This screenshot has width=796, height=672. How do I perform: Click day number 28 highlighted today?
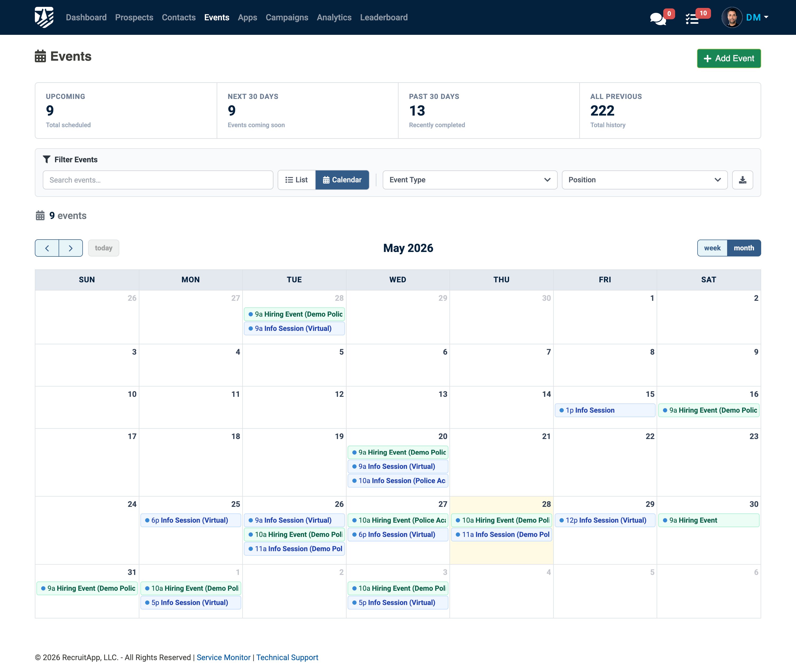pos(546,504)
